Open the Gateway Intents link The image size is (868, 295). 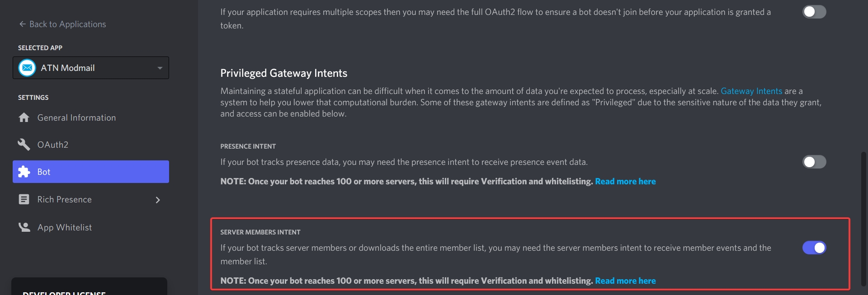pyautogui.click(x=751, y=91)
